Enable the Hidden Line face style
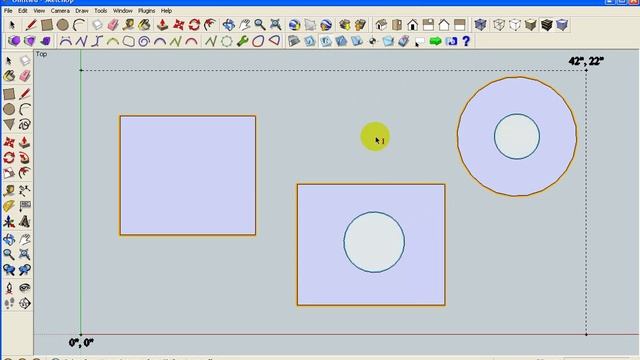The width and height of the screenshot is (640, 360). (x=515, y=25)
